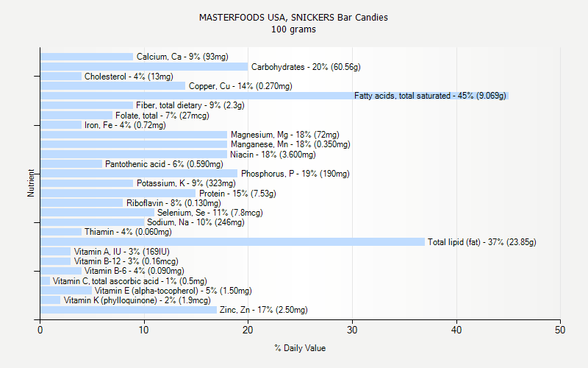Select the 'Folate, total - 7% (27mcg)' label
Image resolution: width=588 pixels, height=368 pixels.
[x=162, y=116]
